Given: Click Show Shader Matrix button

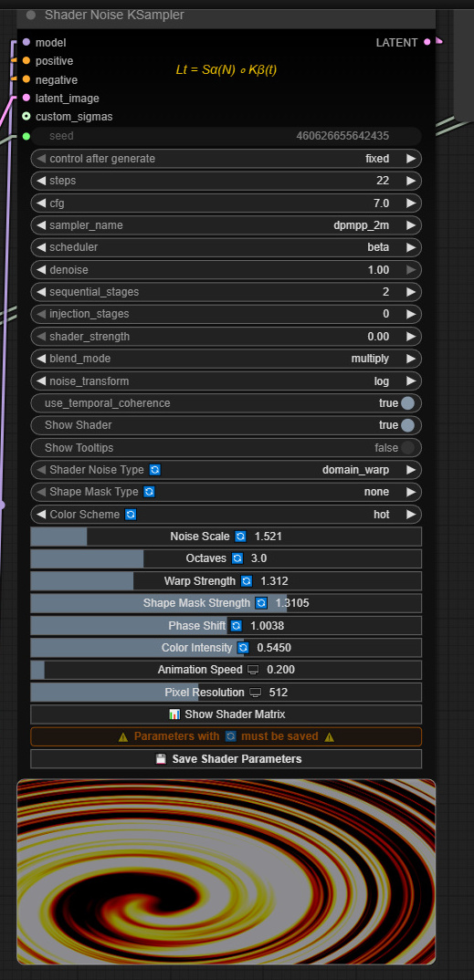Looking at the screenshot, I should point(226,714).
